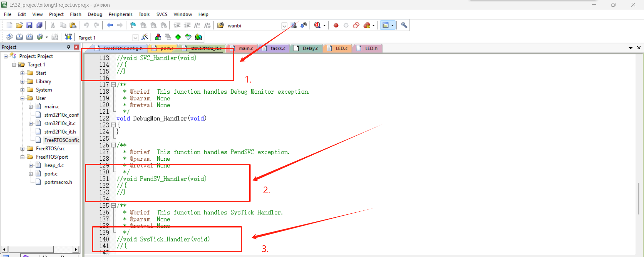Click the Find icon beside wanbi box
The height and width of the screenshot is (257, 644).
[294, 25]
